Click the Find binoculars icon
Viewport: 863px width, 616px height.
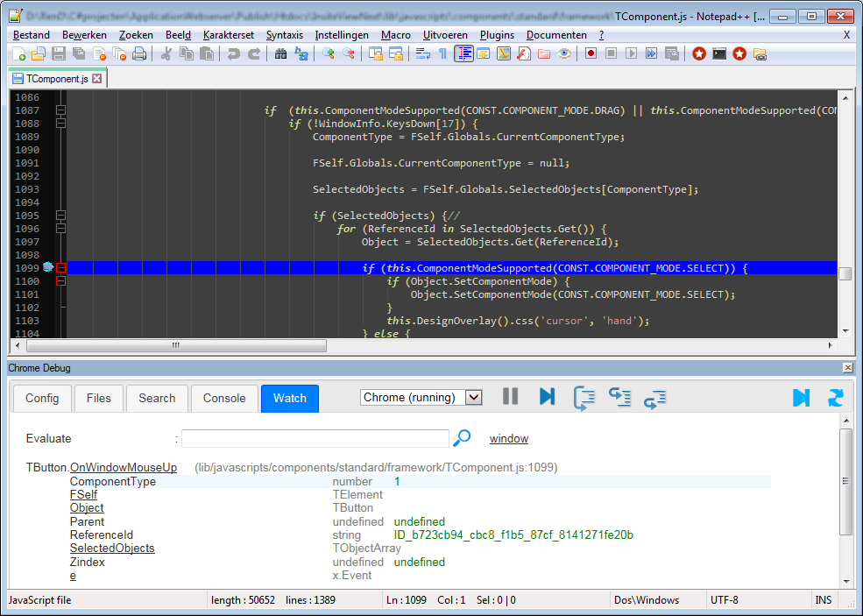[280, 54]
